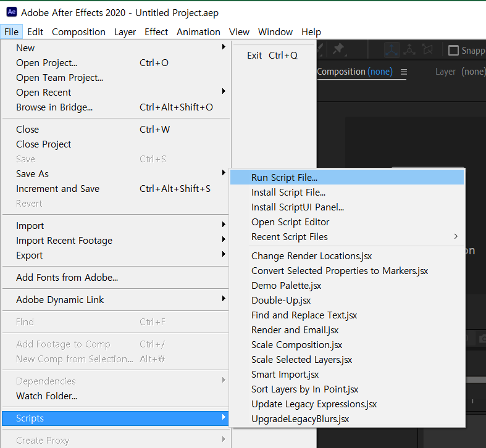Run UpgradeLegacyBlurs.jsx script
486x448 pixels.
347,419
